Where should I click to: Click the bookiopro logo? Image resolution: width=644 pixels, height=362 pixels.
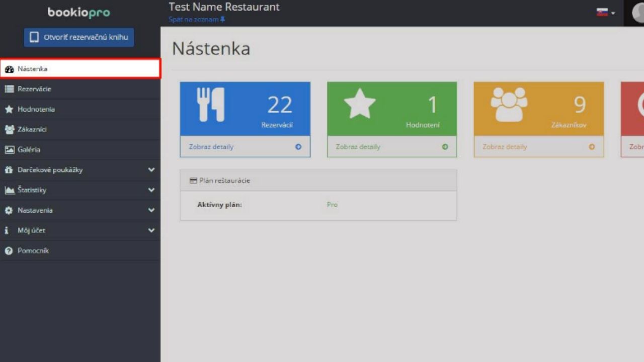tap(79, 13)
